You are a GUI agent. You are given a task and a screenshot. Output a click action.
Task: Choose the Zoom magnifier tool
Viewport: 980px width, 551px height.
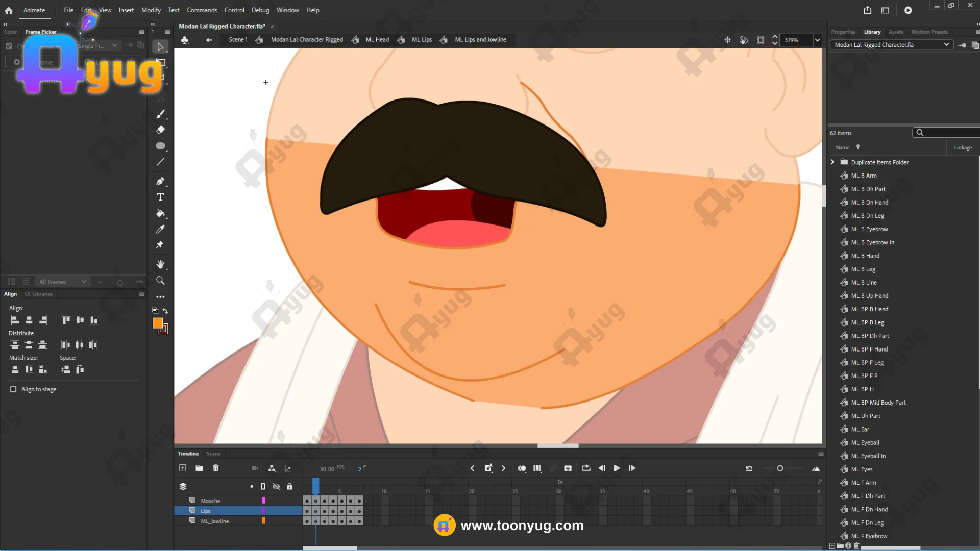coord(160,281)
